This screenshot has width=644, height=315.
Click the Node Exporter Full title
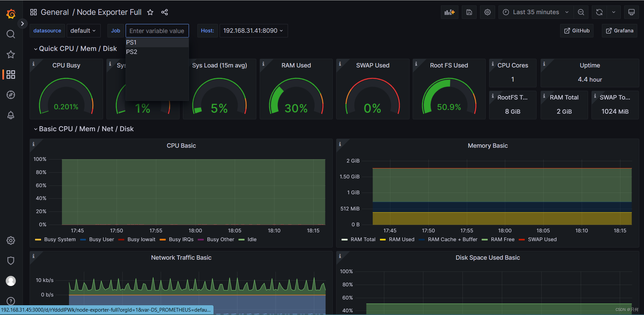coord(109,12)
